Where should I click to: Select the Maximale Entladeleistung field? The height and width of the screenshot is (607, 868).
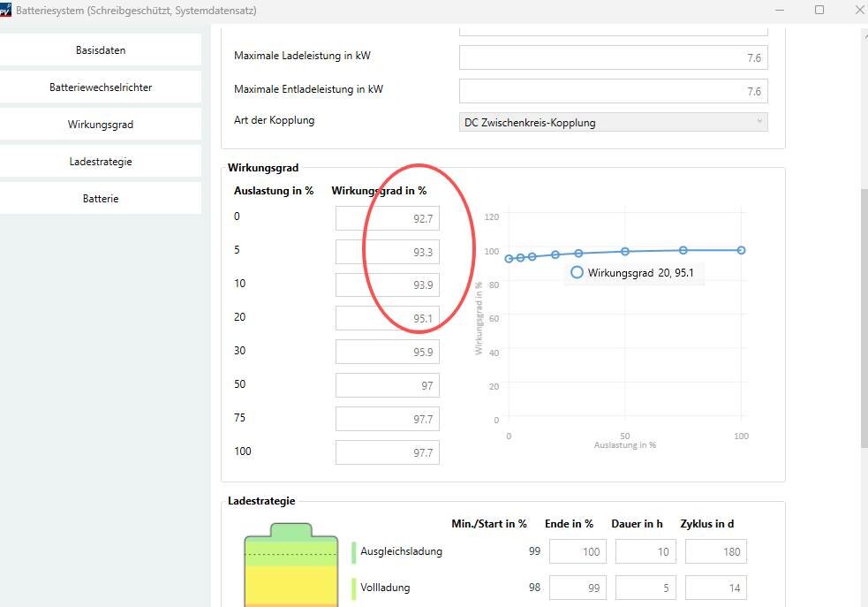(x=613, y=90)
